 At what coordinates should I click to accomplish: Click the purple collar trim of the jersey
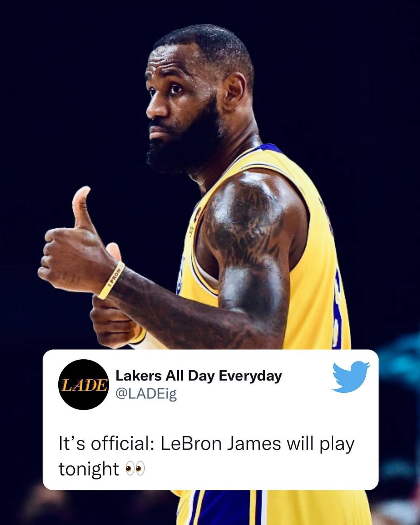point(268,148)
